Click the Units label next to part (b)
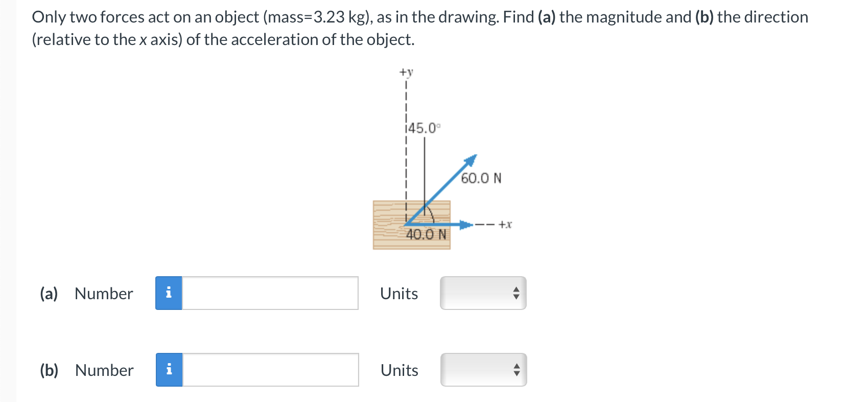This screenshot has height=402, width=868. [398, 370]
